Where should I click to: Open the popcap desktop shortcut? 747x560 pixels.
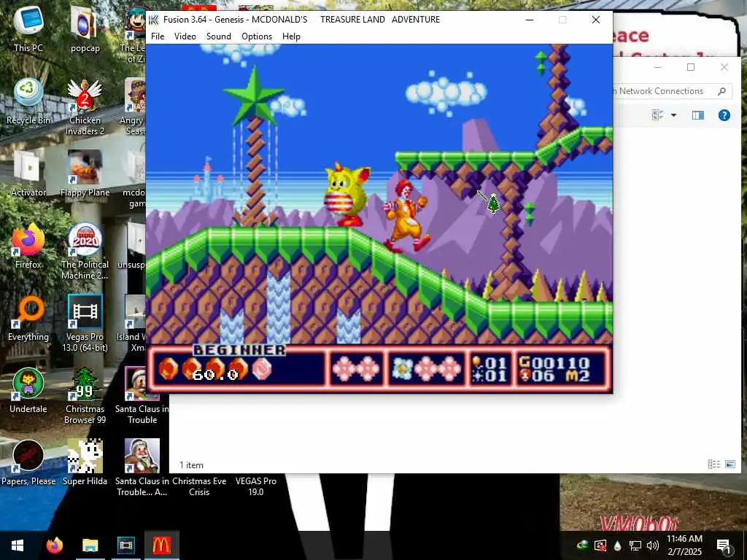[x=85, y=28]
